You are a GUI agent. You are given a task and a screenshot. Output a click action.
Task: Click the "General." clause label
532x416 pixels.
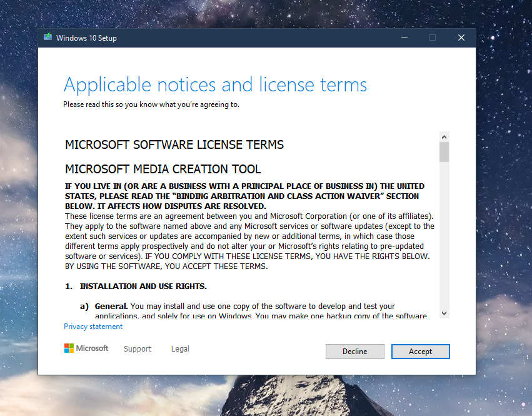pos(111,307)
